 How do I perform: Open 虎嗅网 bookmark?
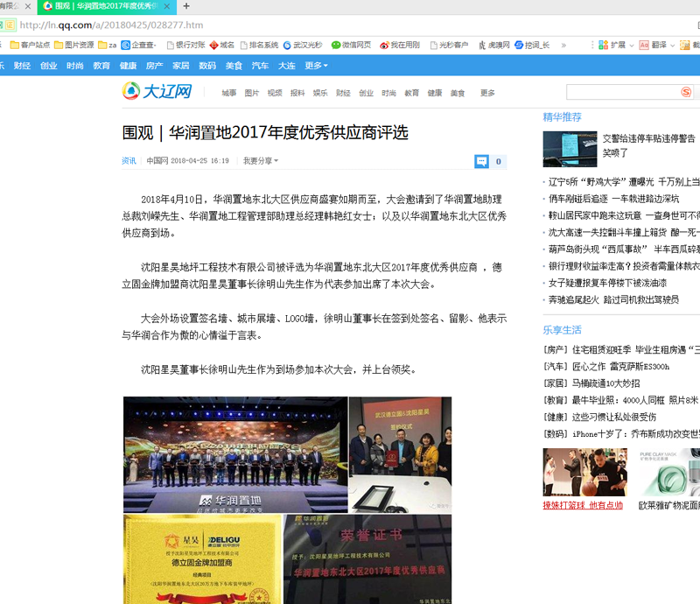coord(493,45)
